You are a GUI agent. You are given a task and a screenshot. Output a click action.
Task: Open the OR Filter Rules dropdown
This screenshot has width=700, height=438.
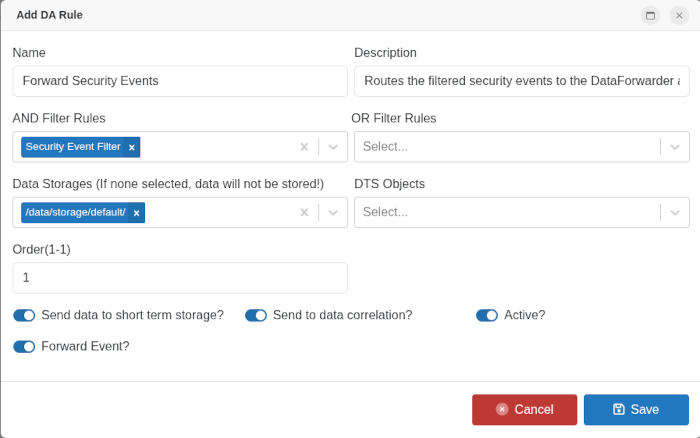point(520,147)
